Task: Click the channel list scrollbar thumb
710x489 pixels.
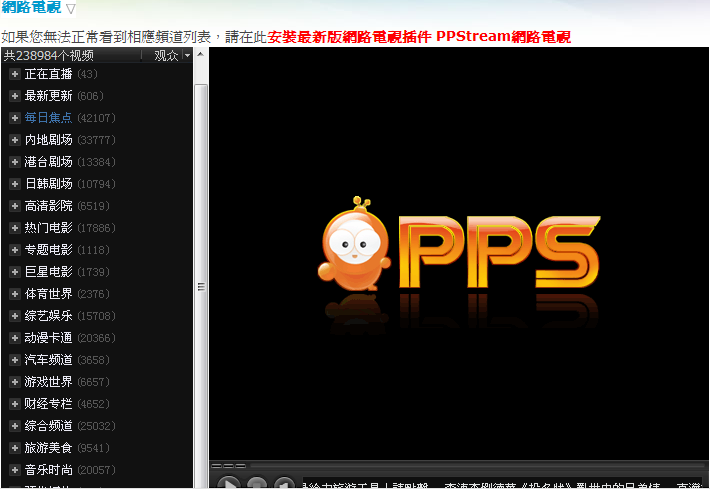Action: click(201, 286)
